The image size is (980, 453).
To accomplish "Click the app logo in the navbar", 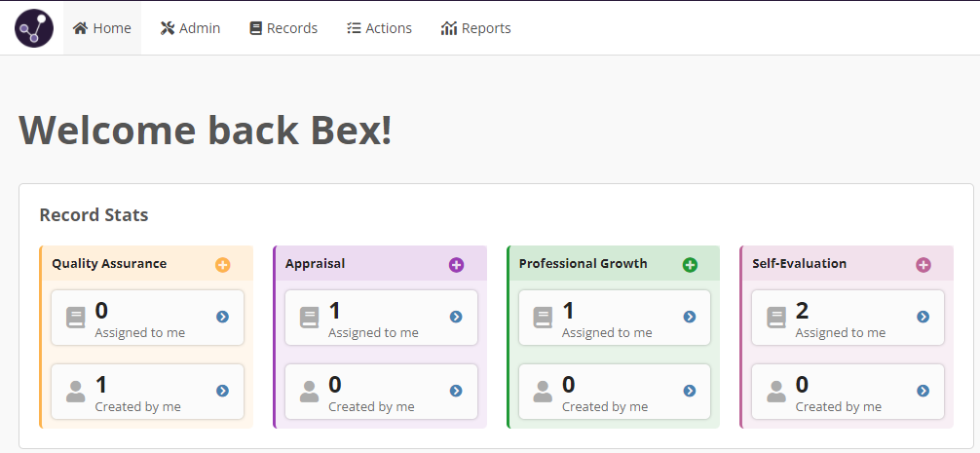I will coord(34,28).
